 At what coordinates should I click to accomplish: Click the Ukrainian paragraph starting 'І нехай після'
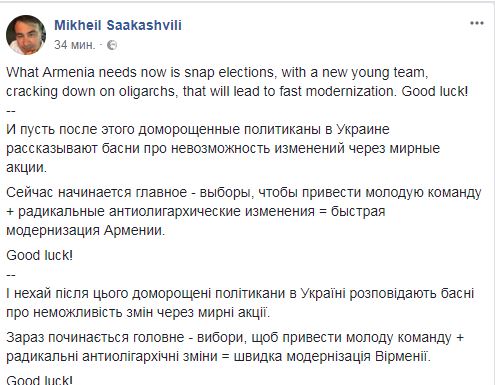coord(240,303)
